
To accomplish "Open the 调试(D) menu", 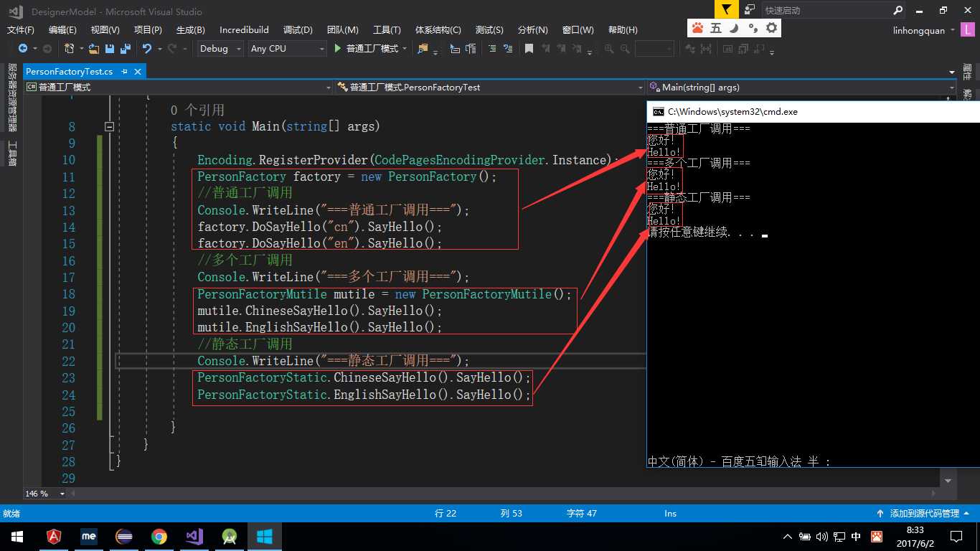I will pyautogui.click(x=298, y=30).
